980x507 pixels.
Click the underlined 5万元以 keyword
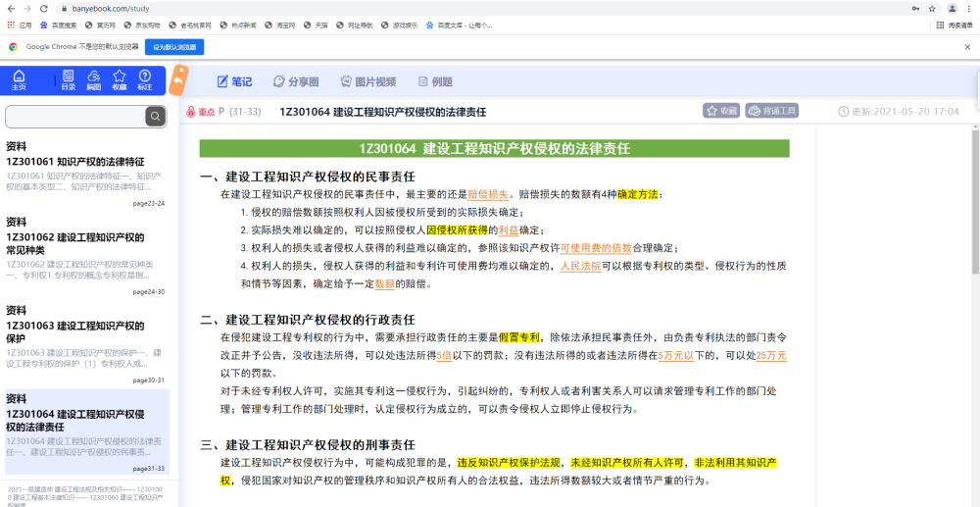pos(676,356)
